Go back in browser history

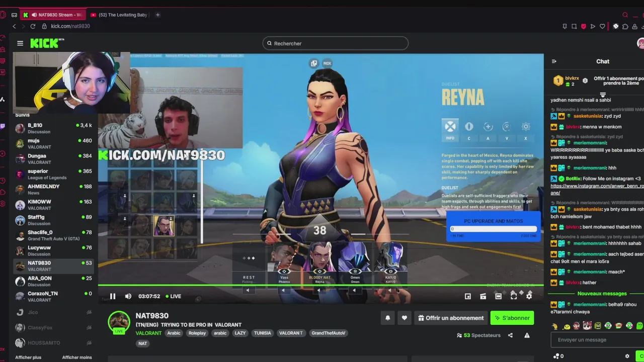pos(14,26)
